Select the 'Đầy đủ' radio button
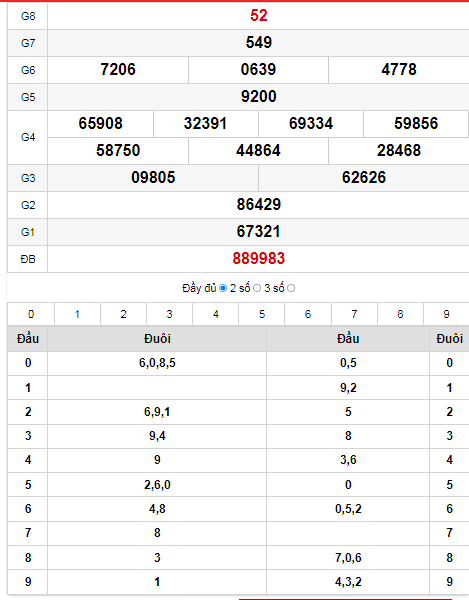This screenshot has height=600, width=469. [x=223, y=288]
